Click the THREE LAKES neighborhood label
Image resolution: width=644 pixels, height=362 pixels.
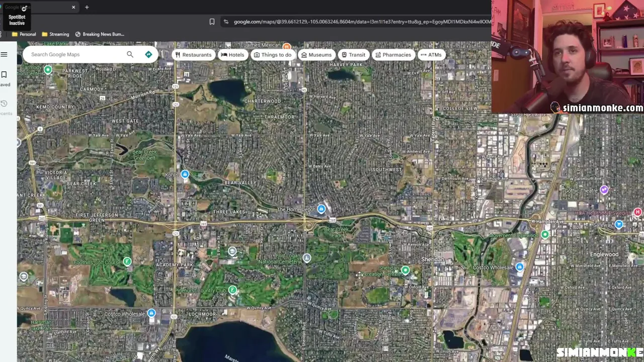(x=229, y=212)
